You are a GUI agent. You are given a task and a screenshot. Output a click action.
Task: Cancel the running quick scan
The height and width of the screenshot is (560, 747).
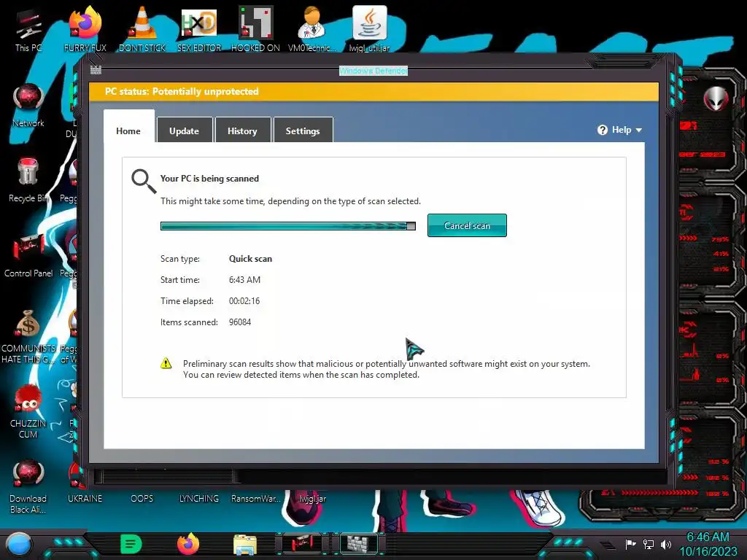tap(467, 225)
